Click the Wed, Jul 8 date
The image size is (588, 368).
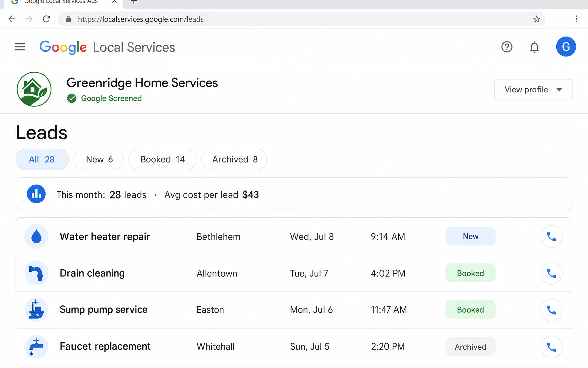[x=312, y=237]
